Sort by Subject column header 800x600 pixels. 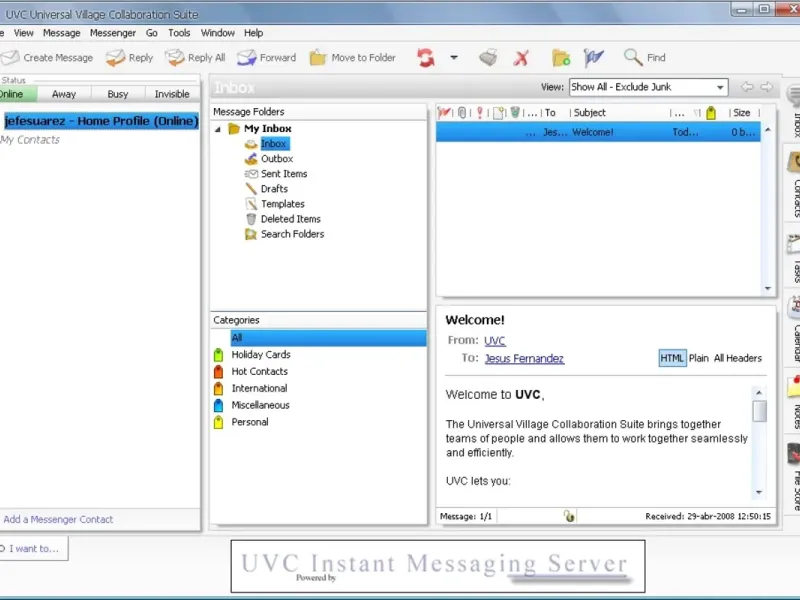(589, 113)
